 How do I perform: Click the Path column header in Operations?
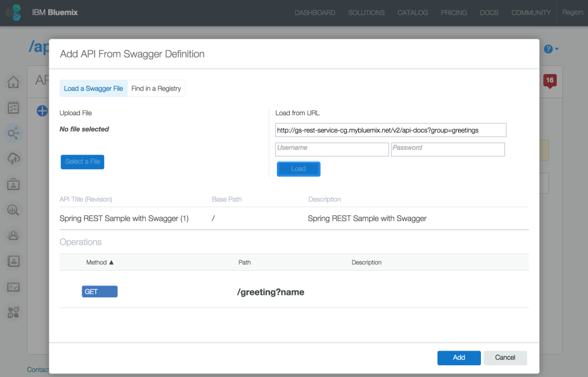tap(245, 262)
